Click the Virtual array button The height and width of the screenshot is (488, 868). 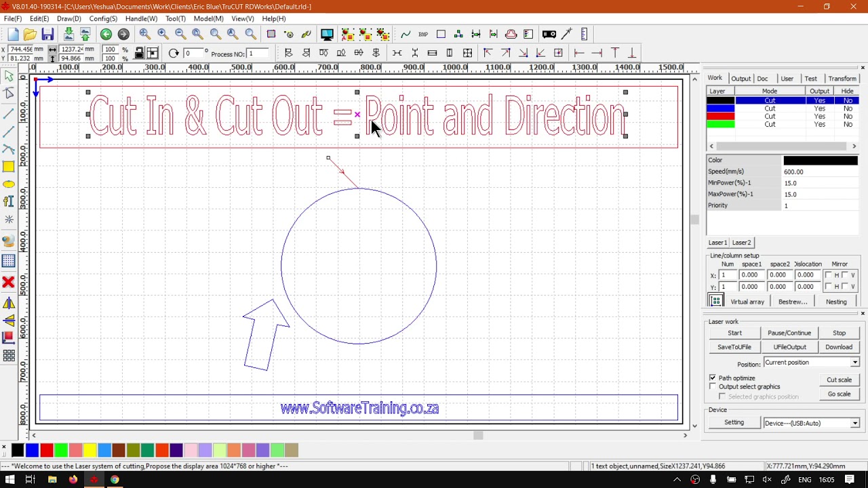pos(747,302)
